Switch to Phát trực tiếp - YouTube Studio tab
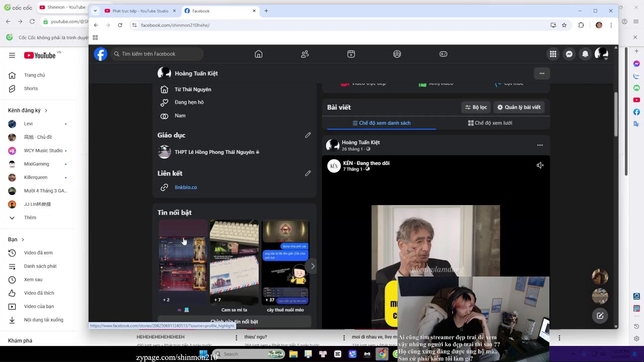644x362 pixels. (x=139, y=11)
